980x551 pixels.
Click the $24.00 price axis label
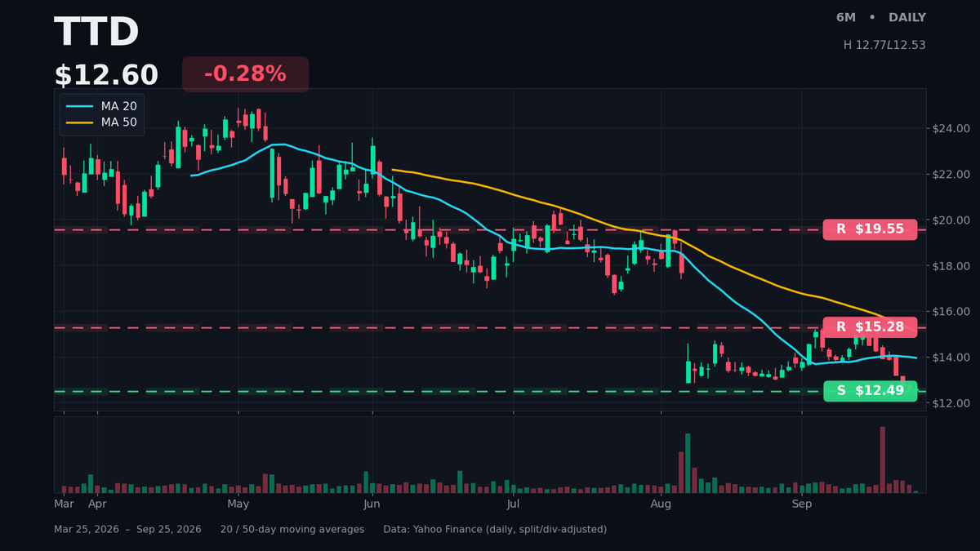pyautogui.click(x=951, y=129)
